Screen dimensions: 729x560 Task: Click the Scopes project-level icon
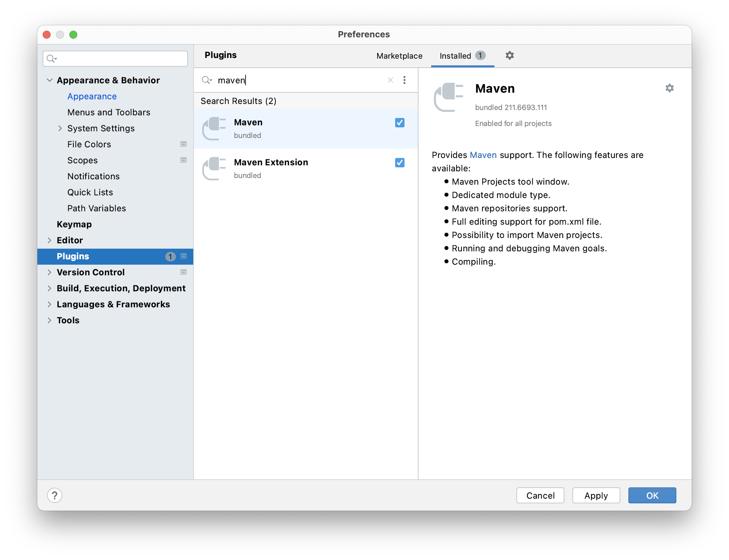pos(183,160)
